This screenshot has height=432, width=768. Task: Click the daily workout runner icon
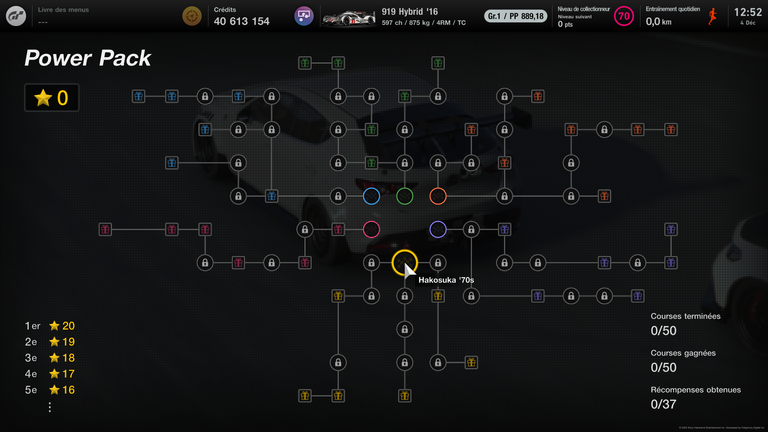point(713,16)
